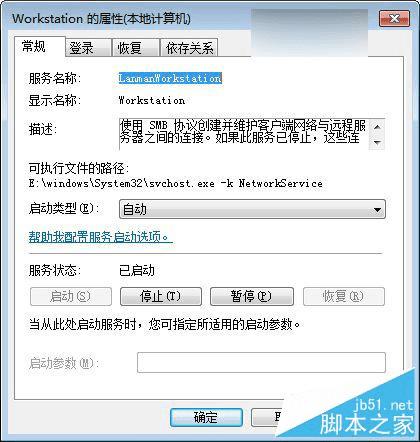The height and width of the screenshot is (442, 420).
Task: Click the 暂停(P) button
Action: tap(252, 296)
